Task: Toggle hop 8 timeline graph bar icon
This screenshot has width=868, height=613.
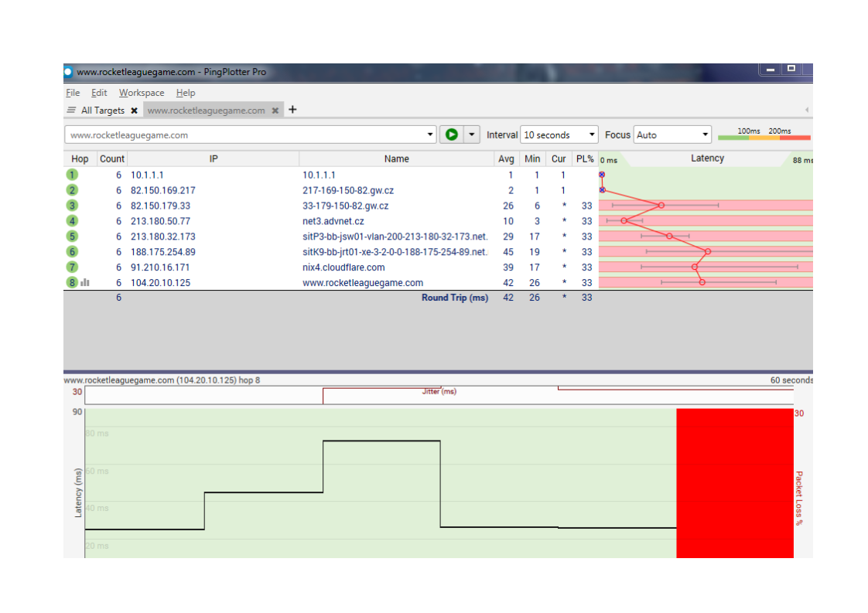Action: coord(85,283)
